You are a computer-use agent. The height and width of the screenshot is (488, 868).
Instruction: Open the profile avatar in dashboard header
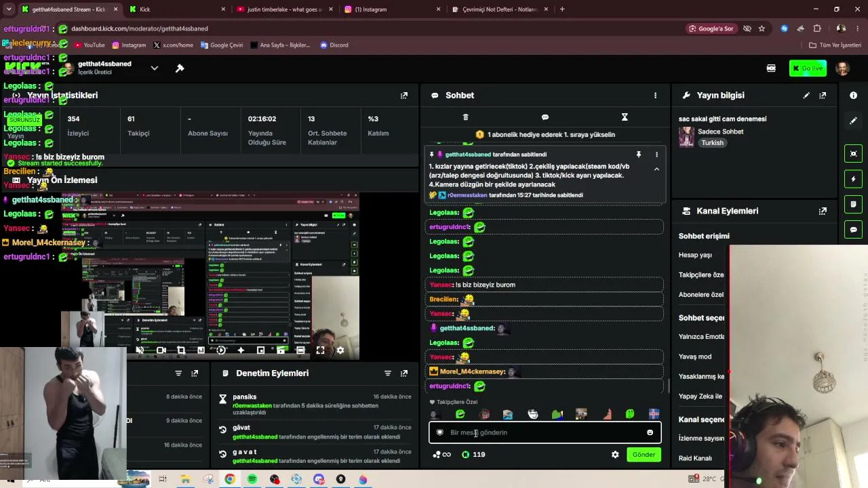pyautogui.click(x=843, y=68)
